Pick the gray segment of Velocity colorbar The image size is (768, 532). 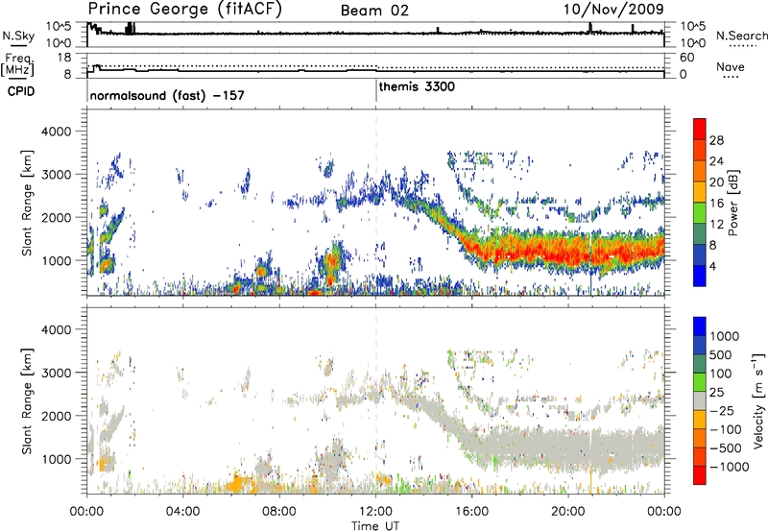(700, 400)
